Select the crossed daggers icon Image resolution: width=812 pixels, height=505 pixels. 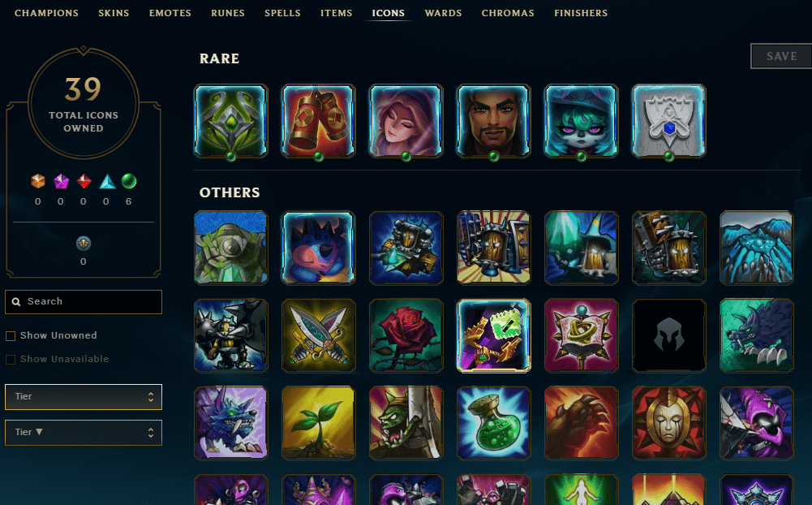coord(319,335)
